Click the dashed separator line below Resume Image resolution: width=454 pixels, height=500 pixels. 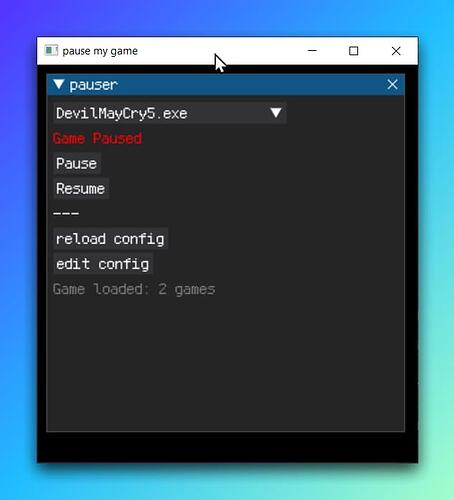click(66, 213)
